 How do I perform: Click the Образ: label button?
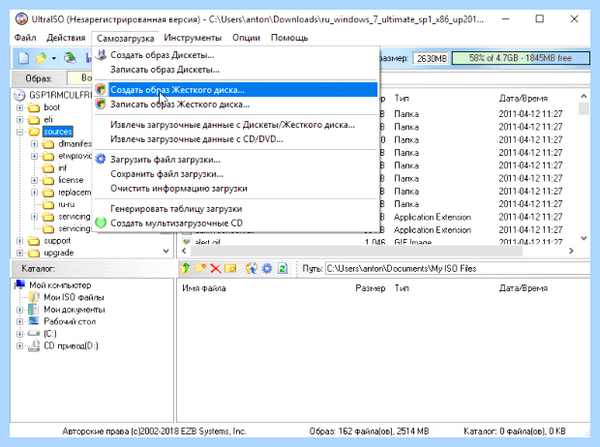coord(38,78)
